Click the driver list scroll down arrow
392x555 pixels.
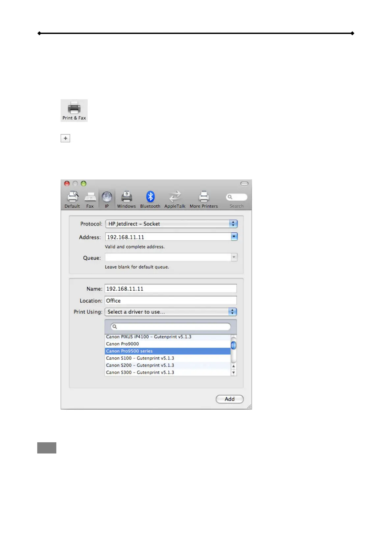point(234,373)
